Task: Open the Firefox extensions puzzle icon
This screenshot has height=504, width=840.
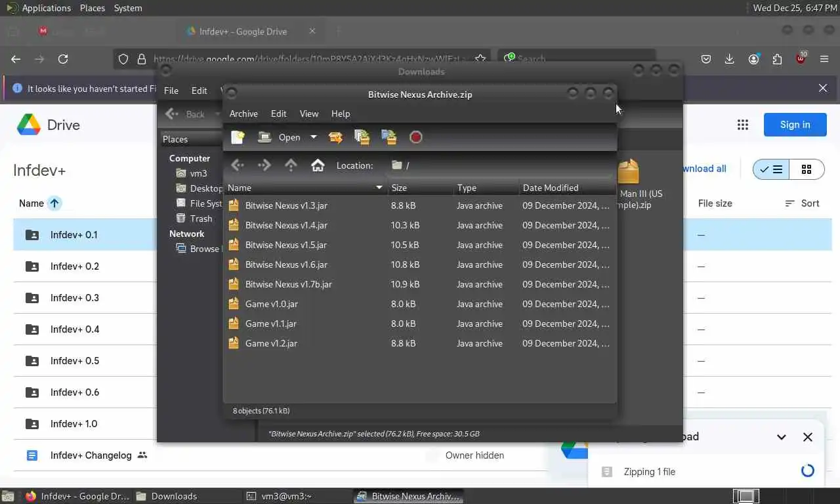Action: pyautogui.click(x=777, y=59)
